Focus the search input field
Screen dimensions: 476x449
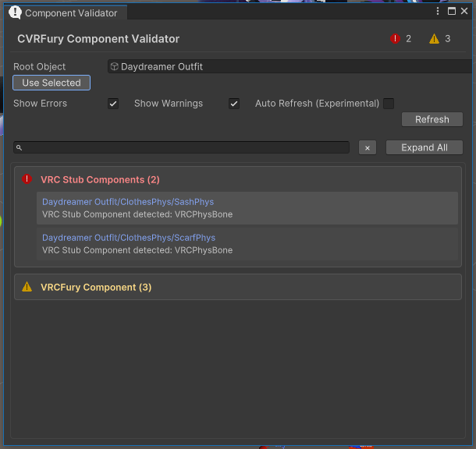pyautogui.click(x=181, y=147)
